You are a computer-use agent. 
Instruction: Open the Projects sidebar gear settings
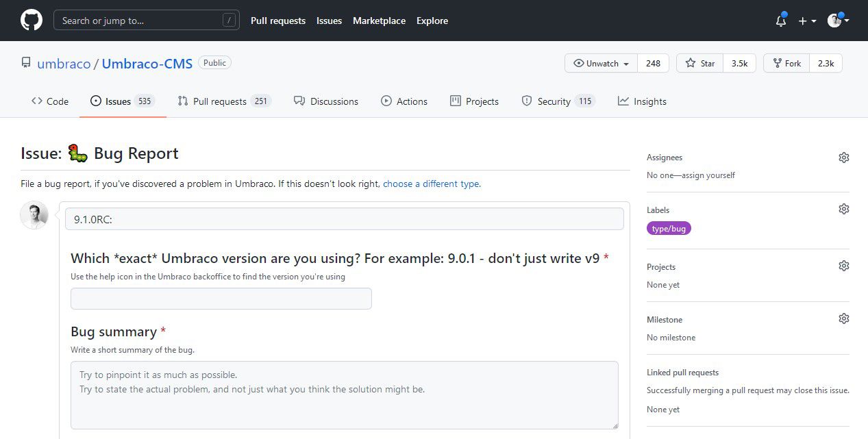(844, 266)
